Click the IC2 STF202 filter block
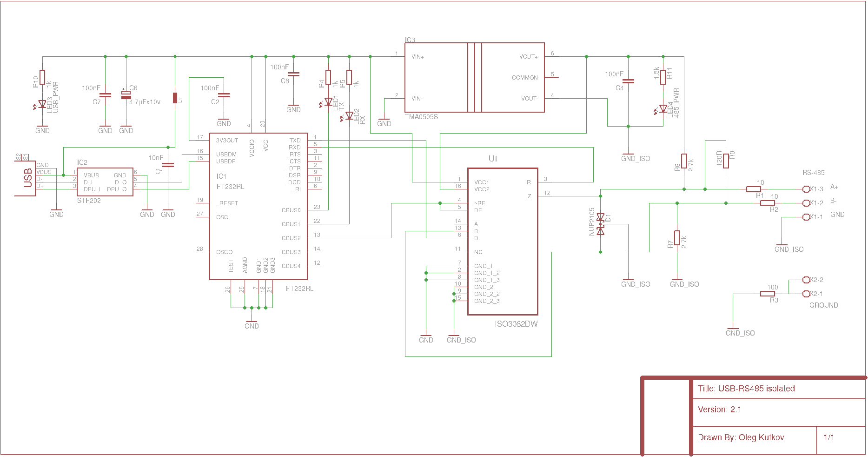 coord(105,182)
